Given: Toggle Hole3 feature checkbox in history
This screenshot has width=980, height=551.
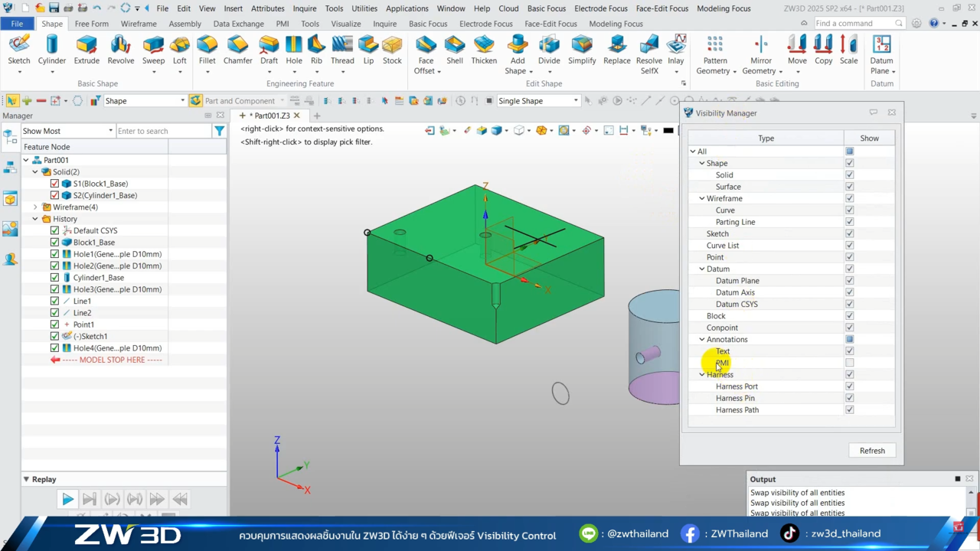Looking at the screenshot, I should [54, 289].
